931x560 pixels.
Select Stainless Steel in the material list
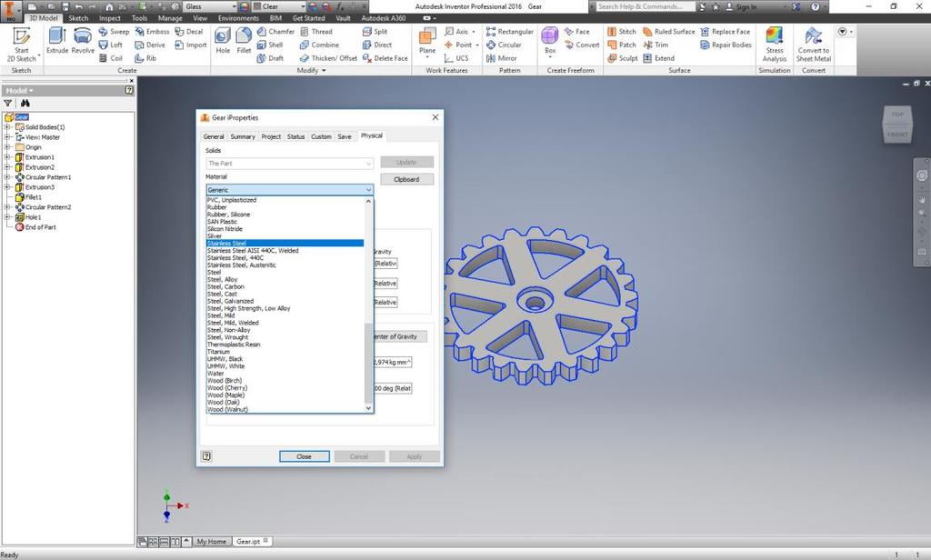[x=285, y=244]
